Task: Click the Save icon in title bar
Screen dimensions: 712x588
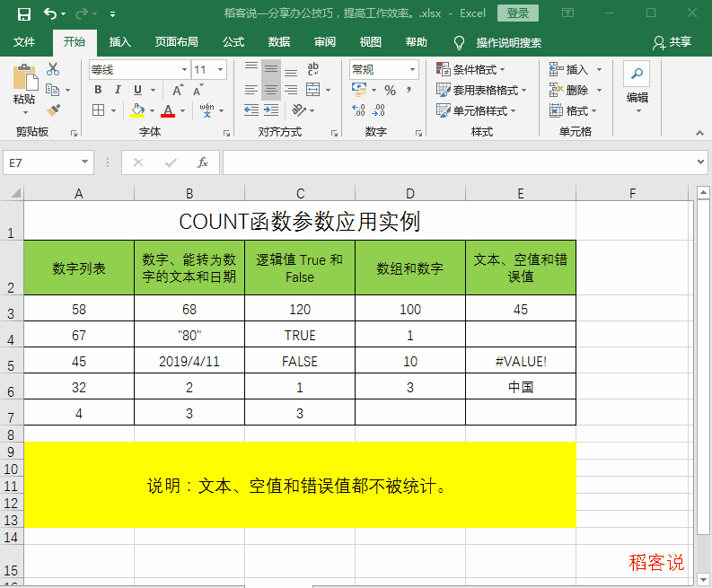Action: pos(23,14)
